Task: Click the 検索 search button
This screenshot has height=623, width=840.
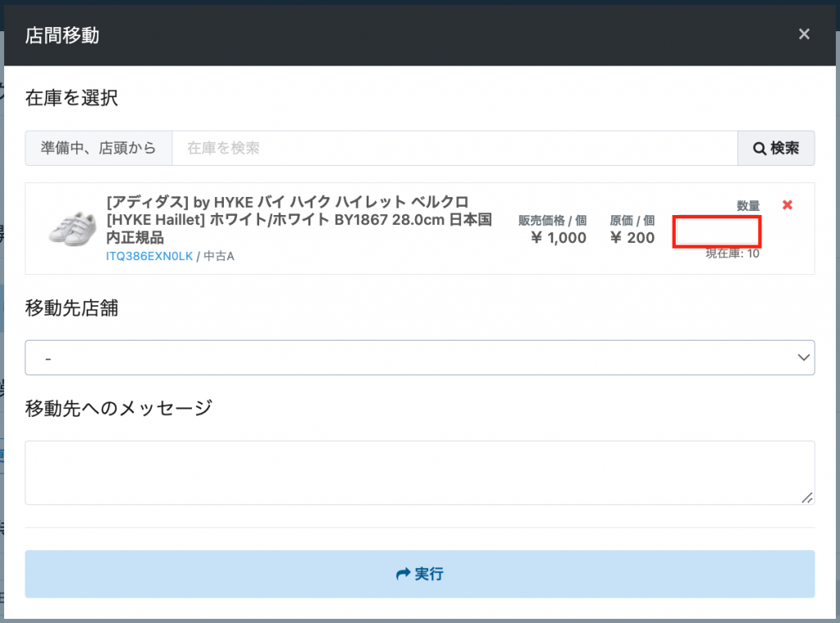Action: click(x=776, y=148)
